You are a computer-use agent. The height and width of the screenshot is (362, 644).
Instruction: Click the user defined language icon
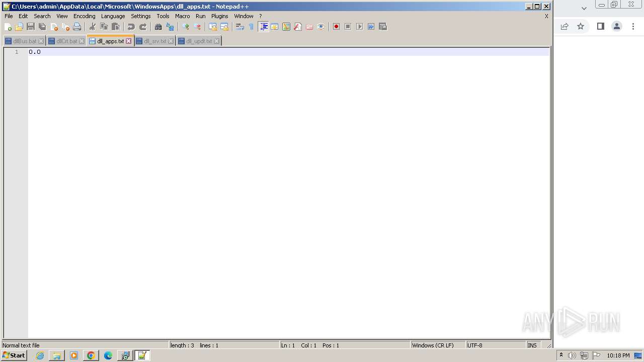(275, 27)
